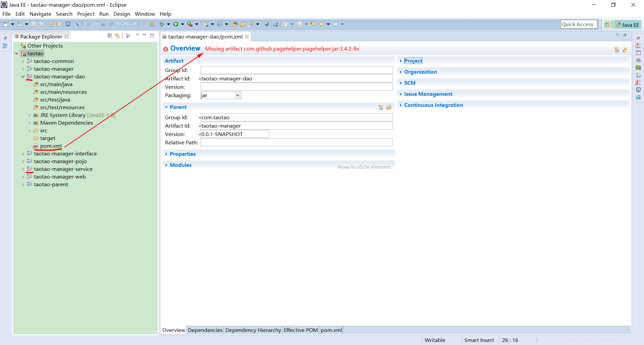Switch to the Effective POM tab

(301, 330)
